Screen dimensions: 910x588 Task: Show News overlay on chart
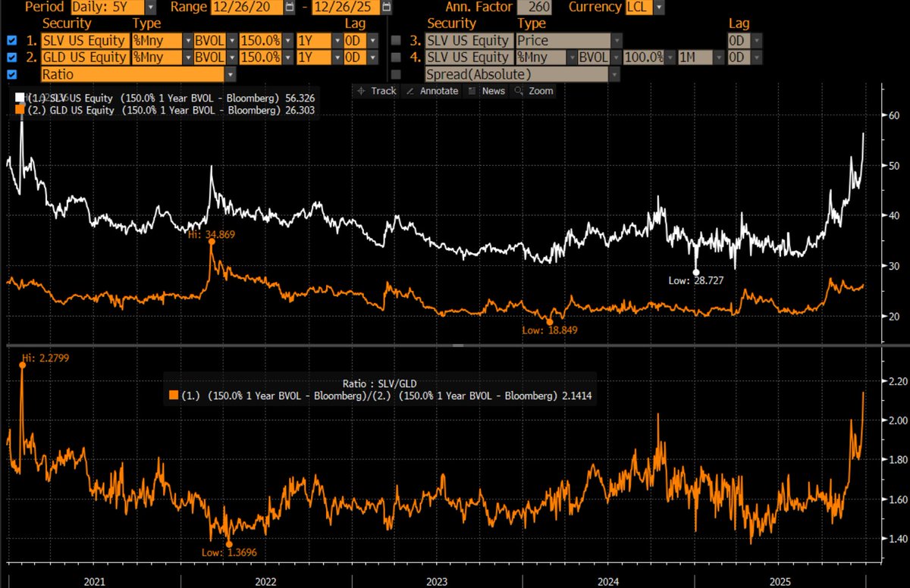pyautogui.click(x=487, y=91)
